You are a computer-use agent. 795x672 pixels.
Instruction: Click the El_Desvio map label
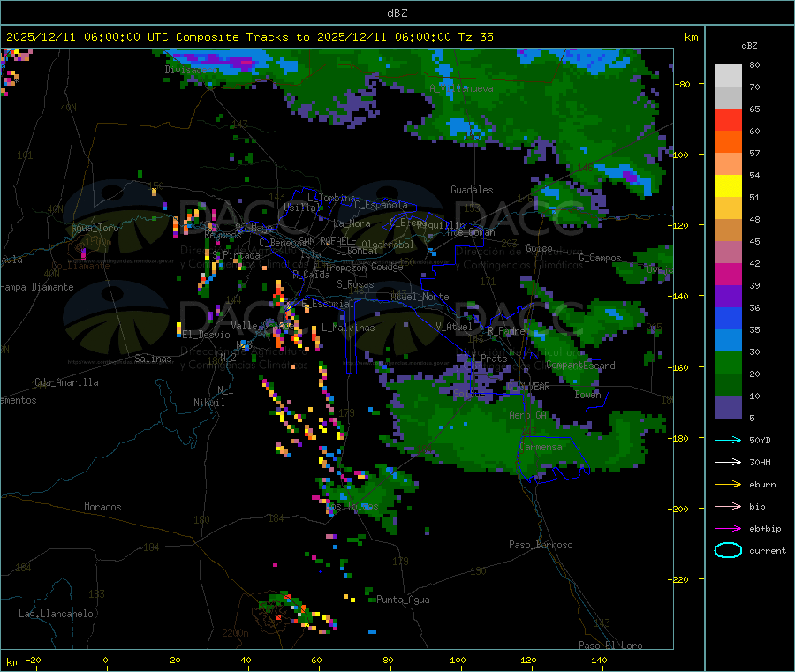(x=207, y=335)
